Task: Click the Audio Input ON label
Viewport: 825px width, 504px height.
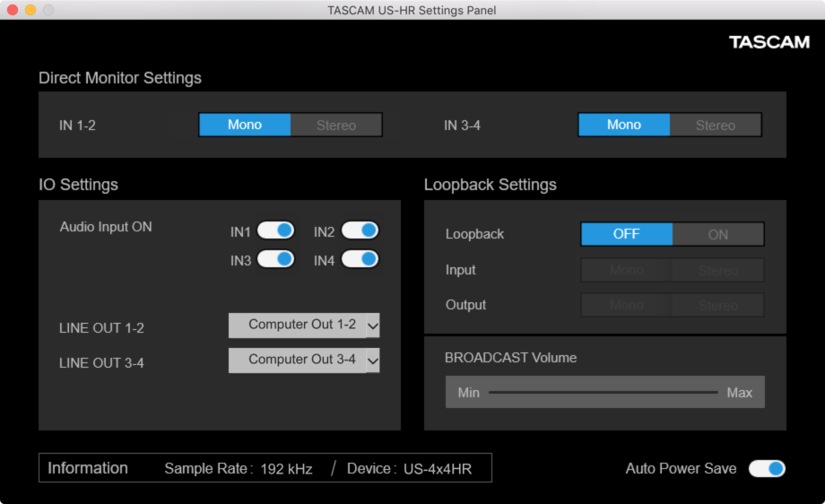Action: [106, 227]
